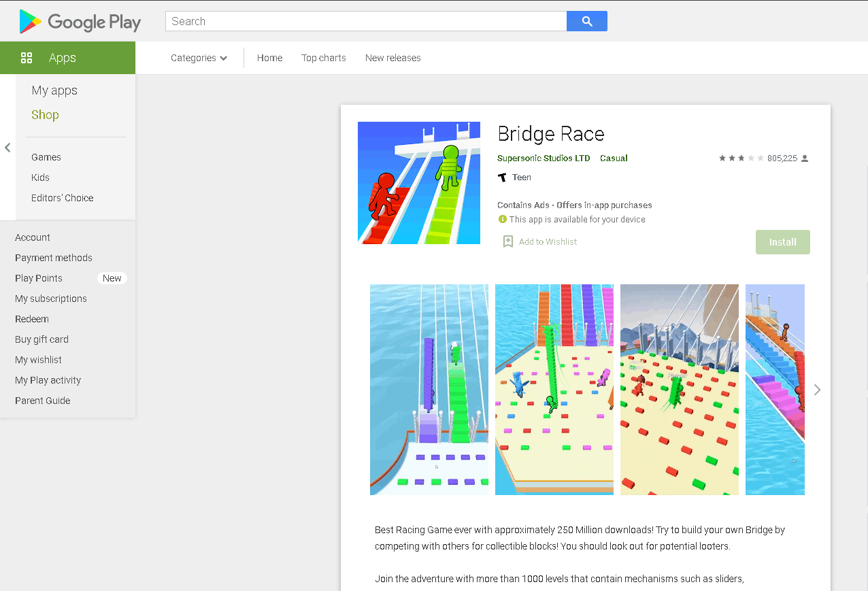Click the Add to Wishlist bookmark icon
The height and width of the screenshot is (591, 868).
pos(507,241)
